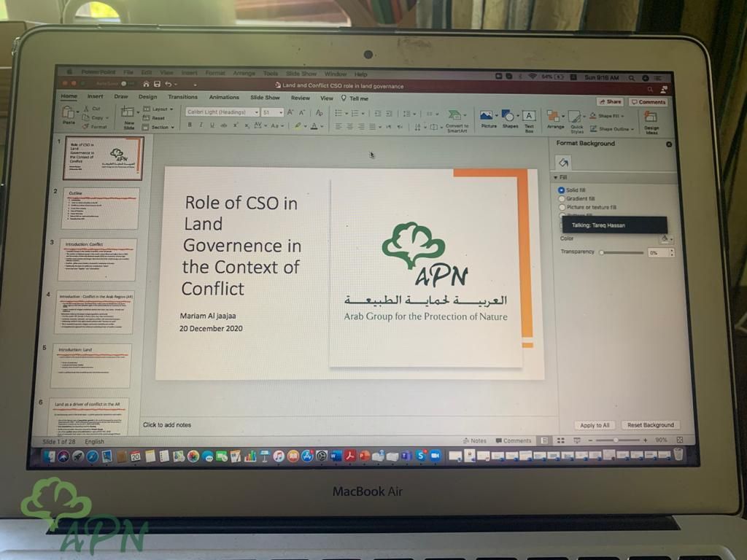The width and height of the screenshot is (747, 560).
Task: Click the paint bucket Fill tab icon
Action: [563, 163]
